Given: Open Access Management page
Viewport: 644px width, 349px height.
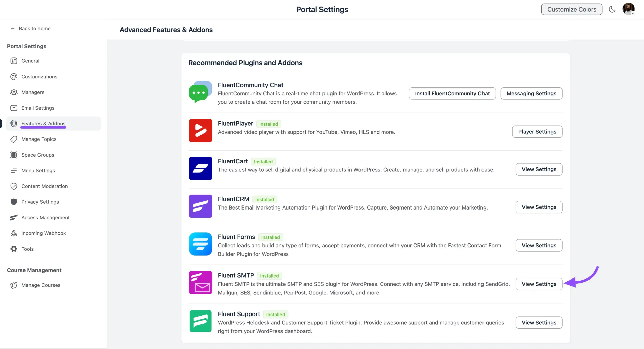Looking at the screenshot, I should tap(53, 218).
